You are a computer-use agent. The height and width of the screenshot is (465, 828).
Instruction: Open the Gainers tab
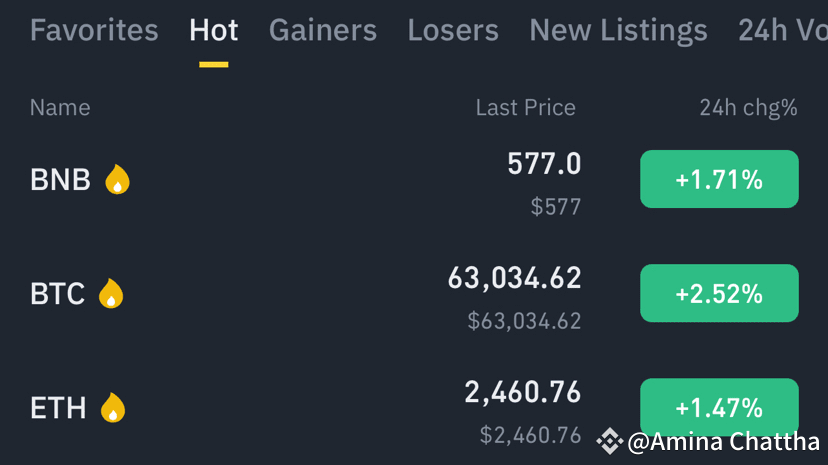point(323,31)
